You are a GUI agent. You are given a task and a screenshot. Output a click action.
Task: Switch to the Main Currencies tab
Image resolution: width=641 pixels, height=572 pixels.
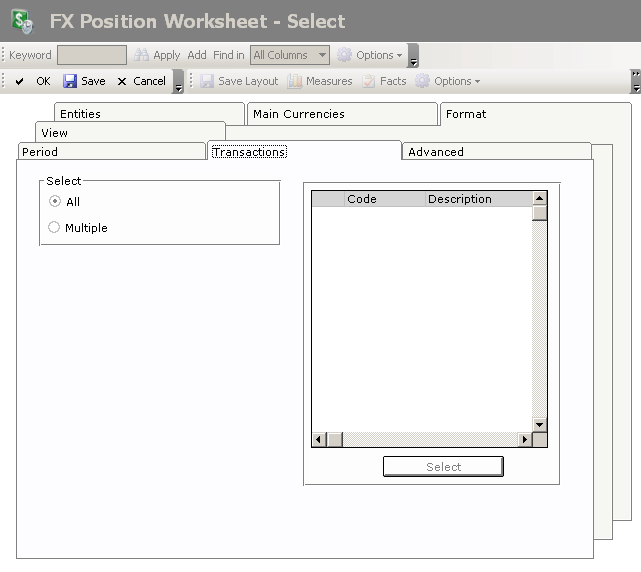tap(298, 114)
